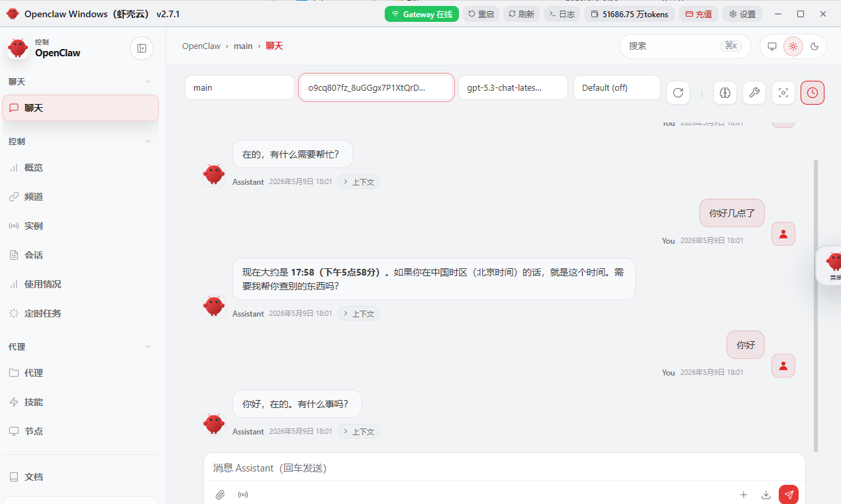The width and height of the screenshot is (841, 504).
Task: Open 节点 nodes in sidebar
Action: [x=81, y=431]
